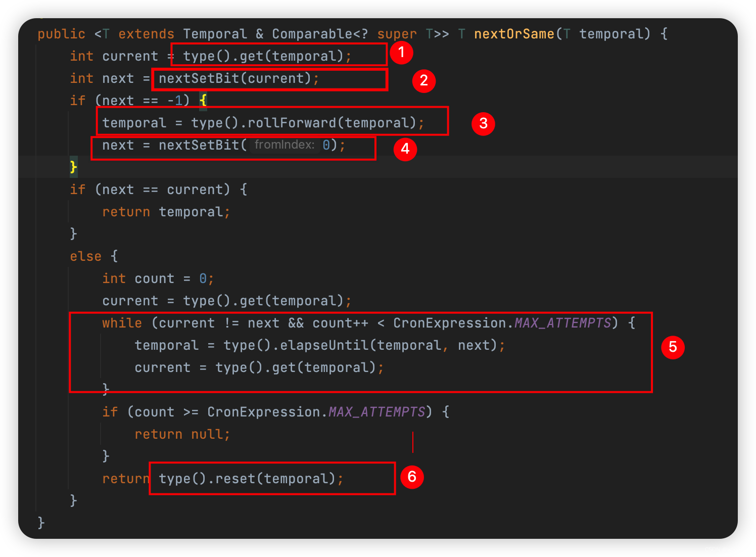Click type().rollForward(temporal) statement
This screenshot has height=557, width=756.
pos(263,123)
